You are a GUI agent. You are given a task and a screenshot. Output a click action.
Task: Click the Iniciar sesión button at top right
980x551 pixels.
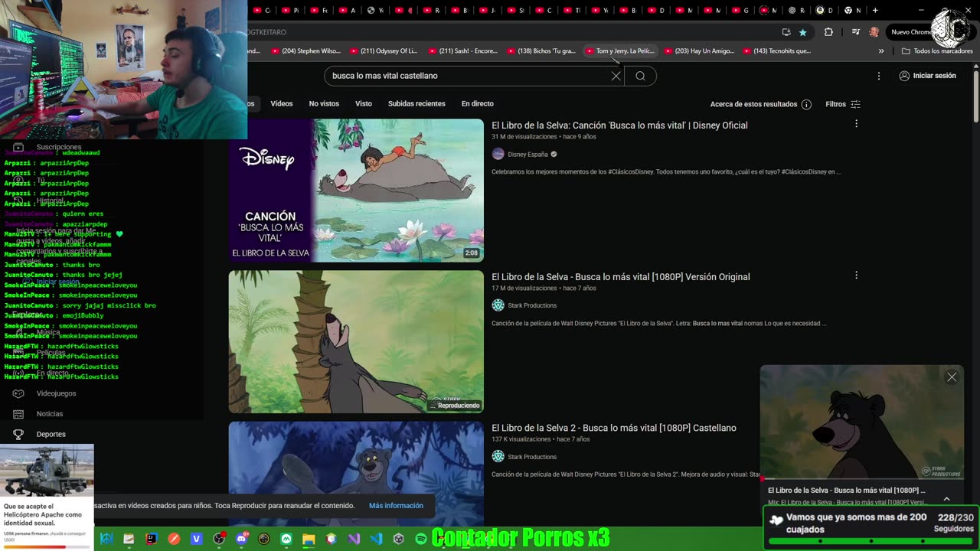click(927, 76)
